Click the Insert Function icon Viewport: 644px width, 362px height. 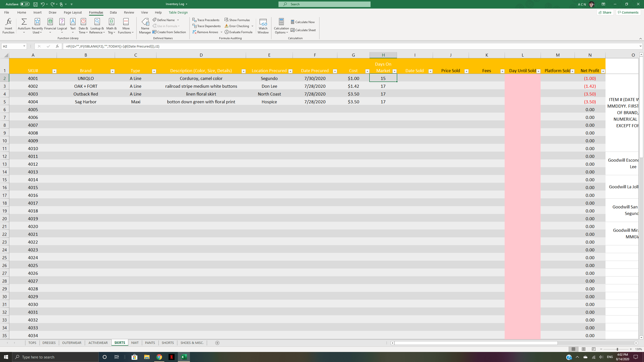tap(8, 26)
